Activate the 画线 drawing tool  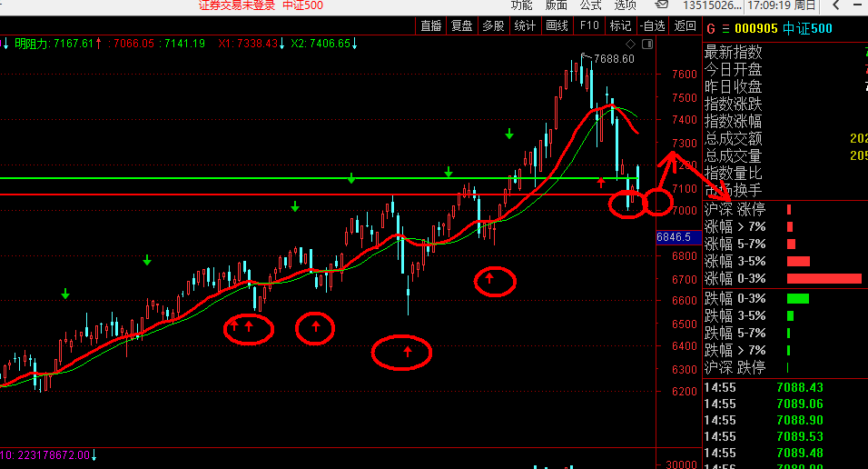(x=557, y=25)
